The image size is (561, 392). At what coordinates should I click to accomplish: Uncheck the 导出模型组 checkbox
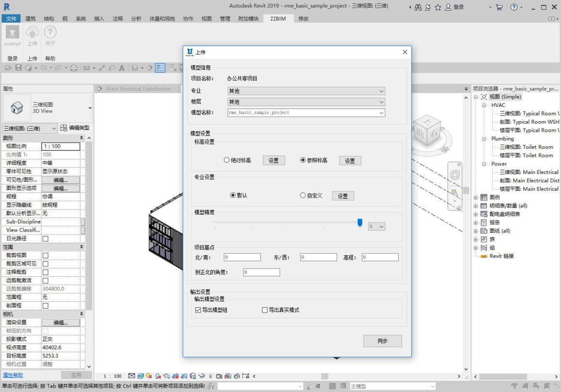pyautogui.click(x=198, y=310)
